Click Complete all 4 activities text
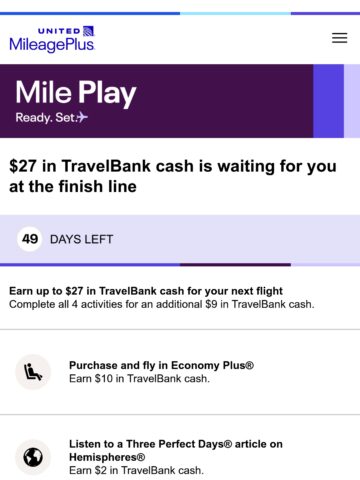360x480 pixels. (x=162, y=304)
